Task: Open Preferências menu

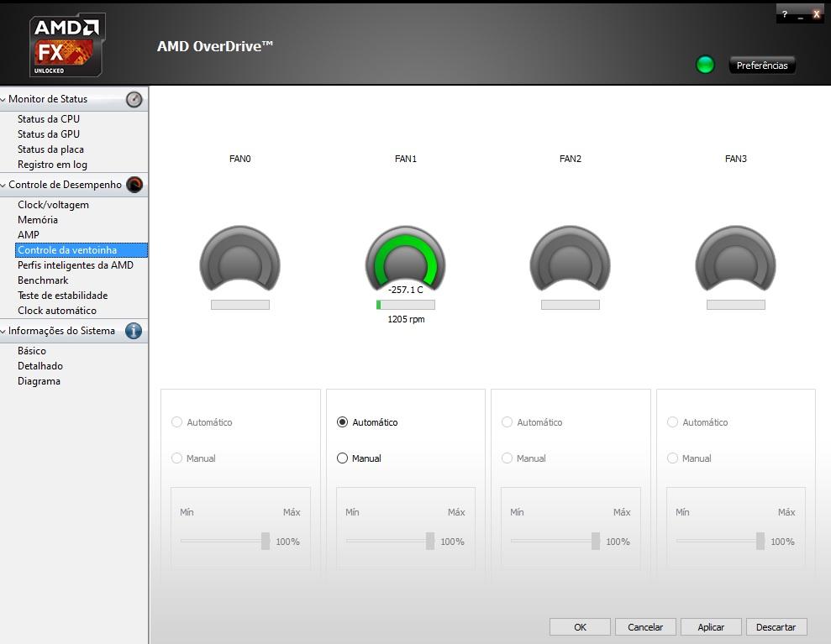Action: click(762, 65)
